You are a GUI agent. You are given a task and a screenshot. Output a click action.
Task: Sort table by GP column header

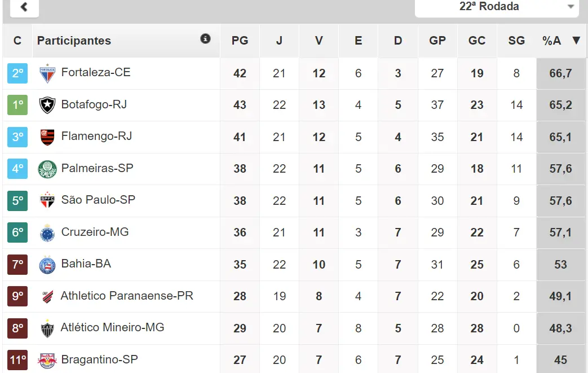pos(437,41)
